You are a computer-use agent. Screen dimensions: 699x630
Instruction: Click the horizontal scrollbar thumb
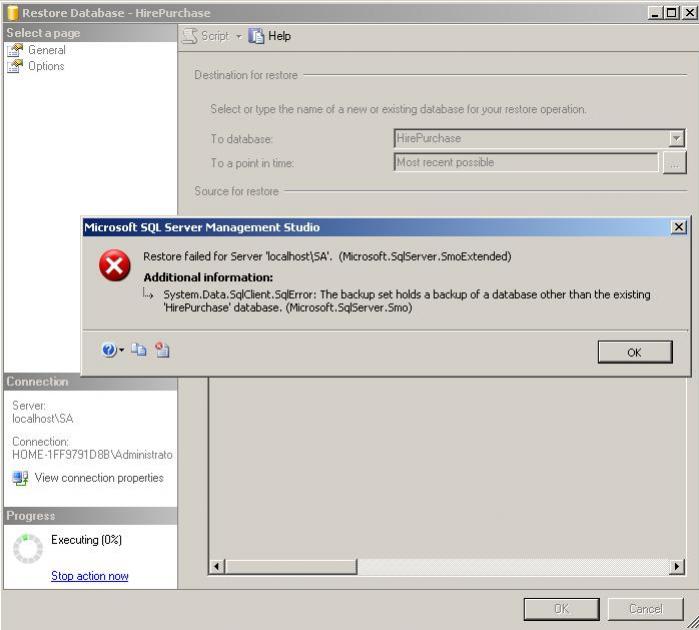coord(291,567)
